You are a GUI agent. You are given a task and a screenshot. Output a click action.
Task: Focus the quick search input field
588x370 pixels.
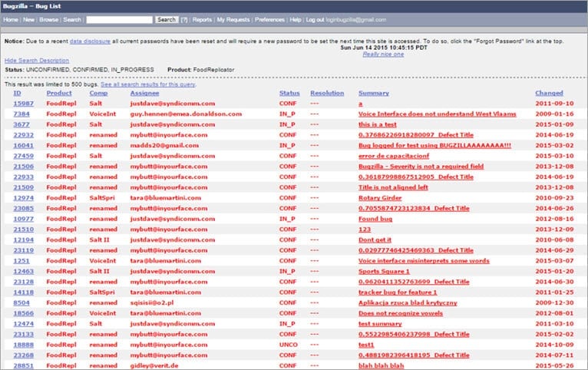tap(119, 19)
